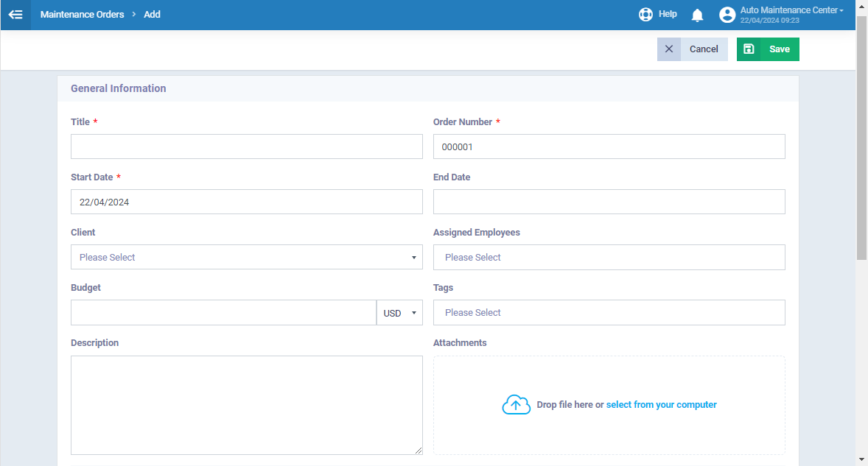
Task: Click the Description resize handle corner
Action: tap(419, 451)
